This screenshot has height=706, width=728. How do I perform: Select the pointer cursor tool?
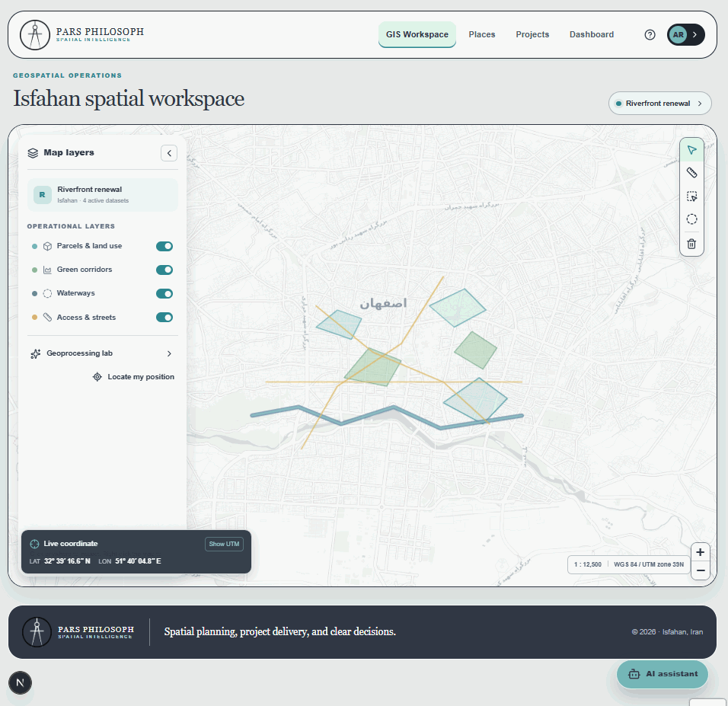click(691, 150)
